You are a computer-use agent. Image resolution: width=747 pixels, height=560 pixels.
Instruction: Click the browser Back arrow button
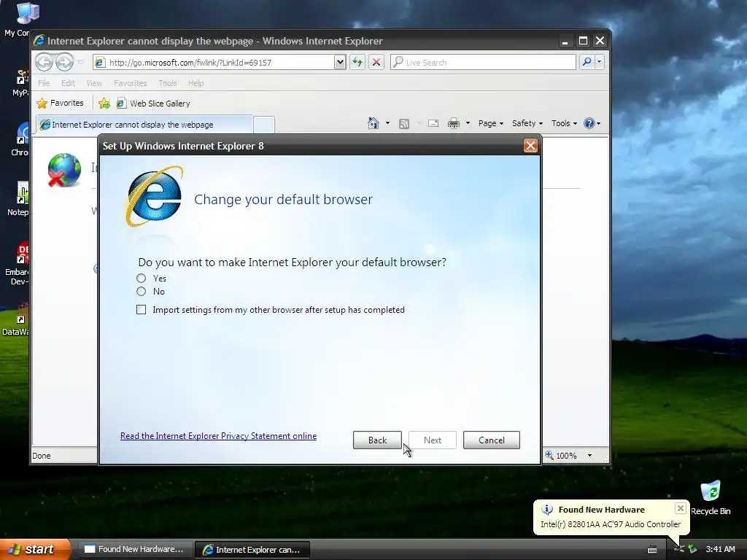pyautogui.click(x=44, y=62)
